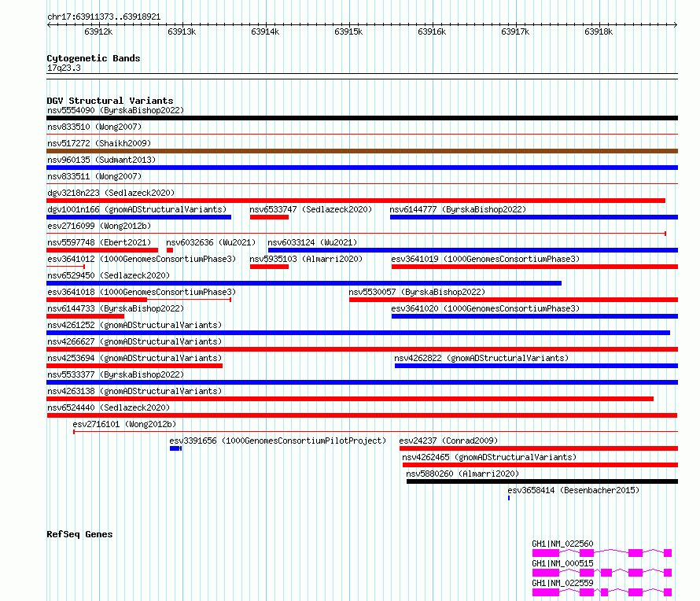Open nsv6144777 (ByrskaBishop2022) label

[458, 209]
